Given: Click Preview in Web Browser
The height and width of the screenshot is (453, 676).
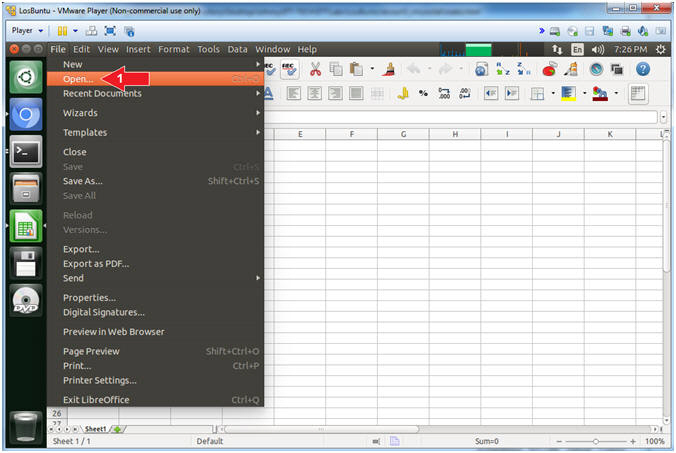Looking at the screenshot, I should tap(156, 331).
